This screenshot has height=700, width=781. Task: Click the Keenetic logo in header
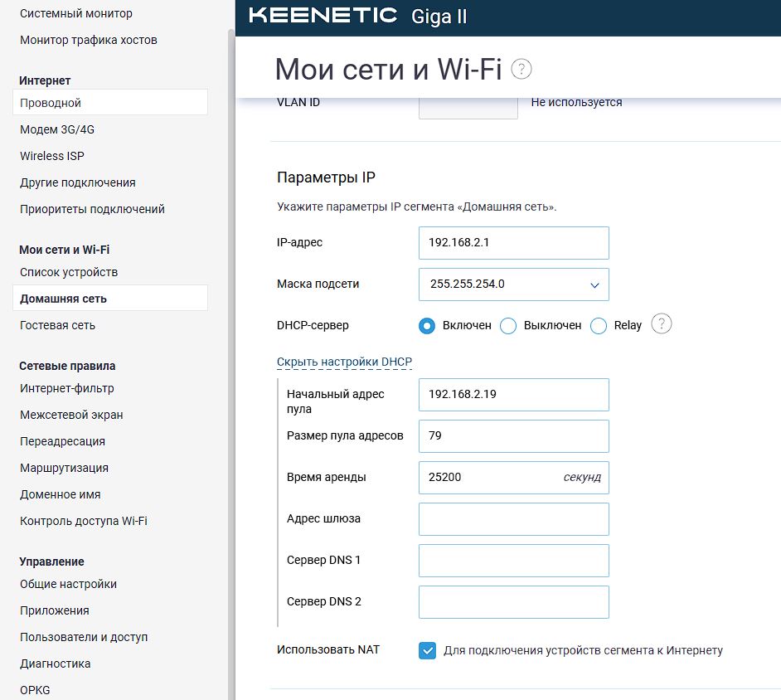pos(323,15)
